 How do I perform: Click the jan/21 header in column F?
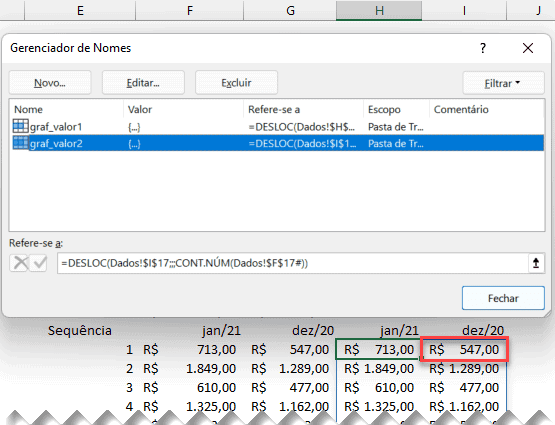(x=221, y=331)
